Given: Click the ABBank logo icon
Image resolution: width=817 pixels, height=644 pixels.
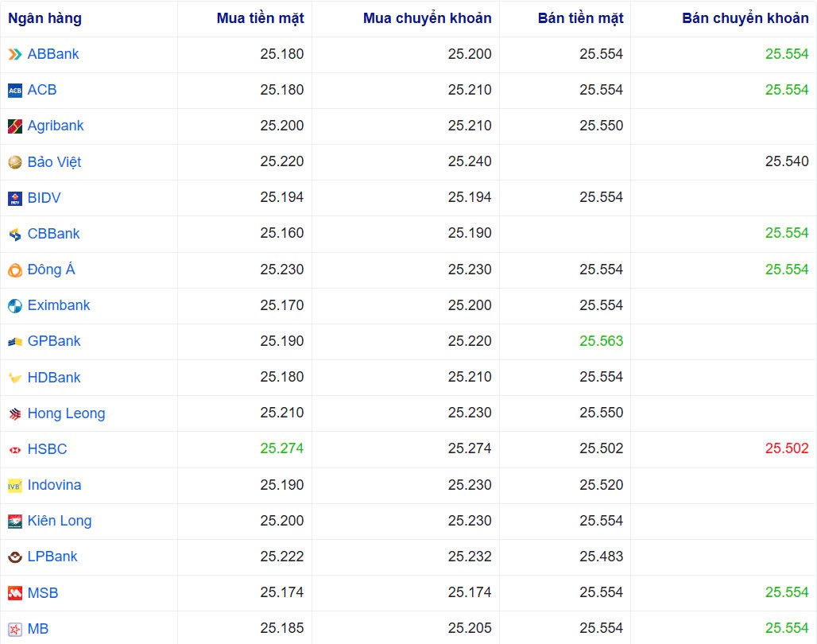Looking at the screenshot, I should (x=15, y=54).
